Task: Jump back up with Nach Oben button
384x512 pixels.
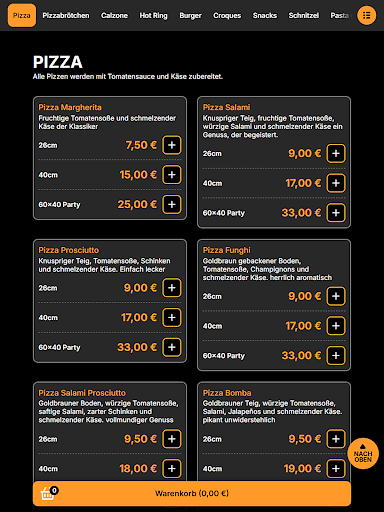Action: point(363,453)
